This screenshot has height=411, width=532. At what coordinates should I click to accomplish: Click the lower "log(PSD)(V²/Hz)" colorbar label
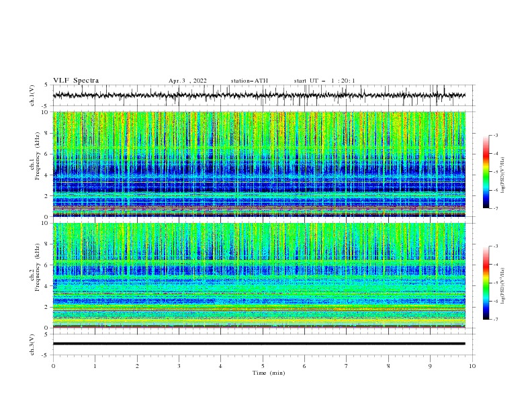click(x=503, y=286)
